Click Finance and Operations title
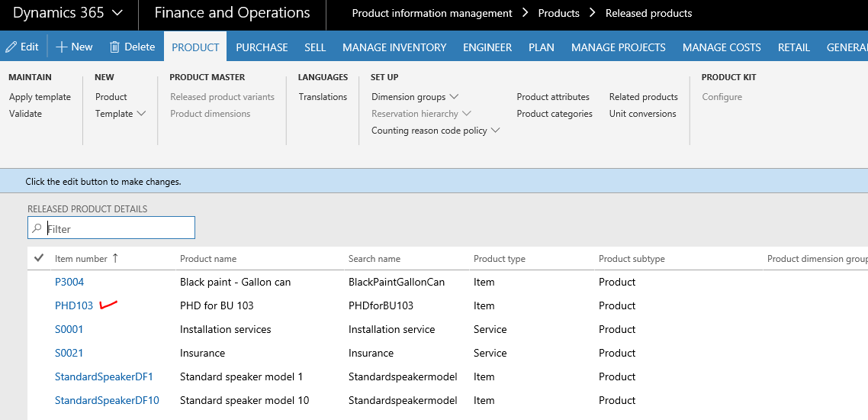This screenshot has width=868, height=420. click(x=232, y=13)
